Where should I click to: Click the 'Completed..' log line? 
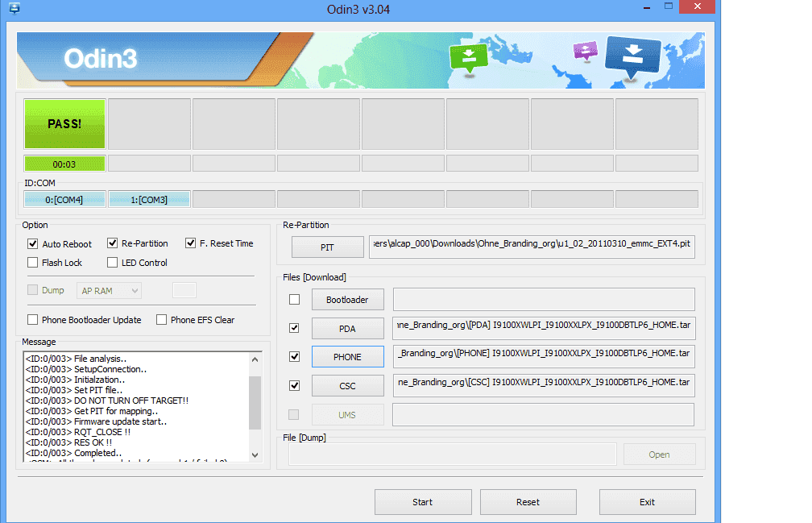coord(74,453)
